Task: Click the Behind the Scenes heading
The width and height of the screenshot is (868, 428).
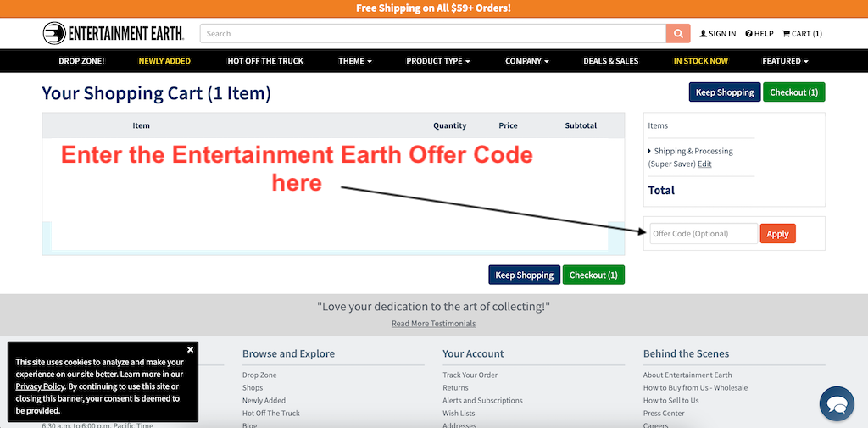Action: (x=686, y=353)
